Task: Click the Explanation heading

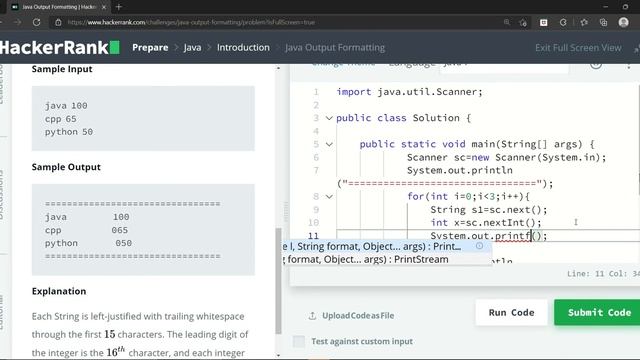Action: (x=59, y=291)
